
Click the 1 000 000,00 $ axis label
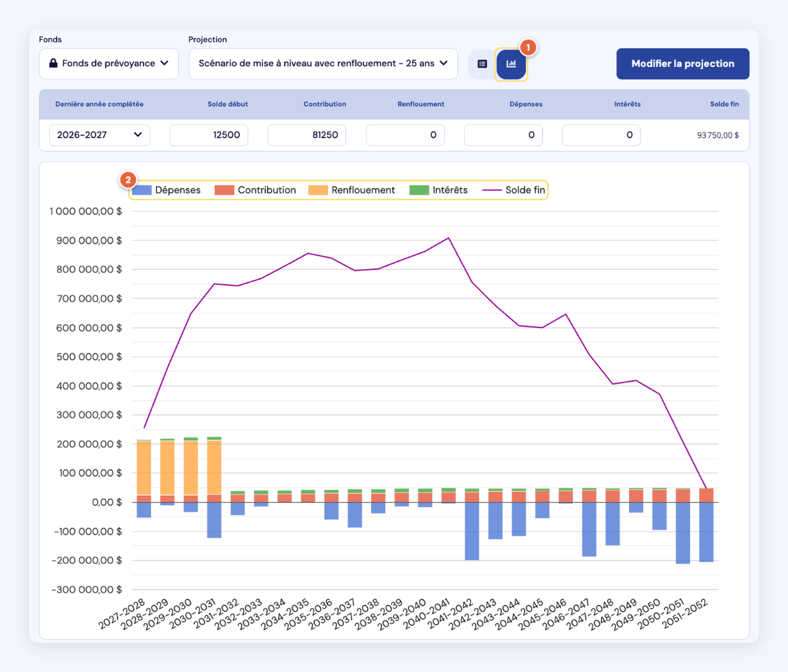coord(86,211)
